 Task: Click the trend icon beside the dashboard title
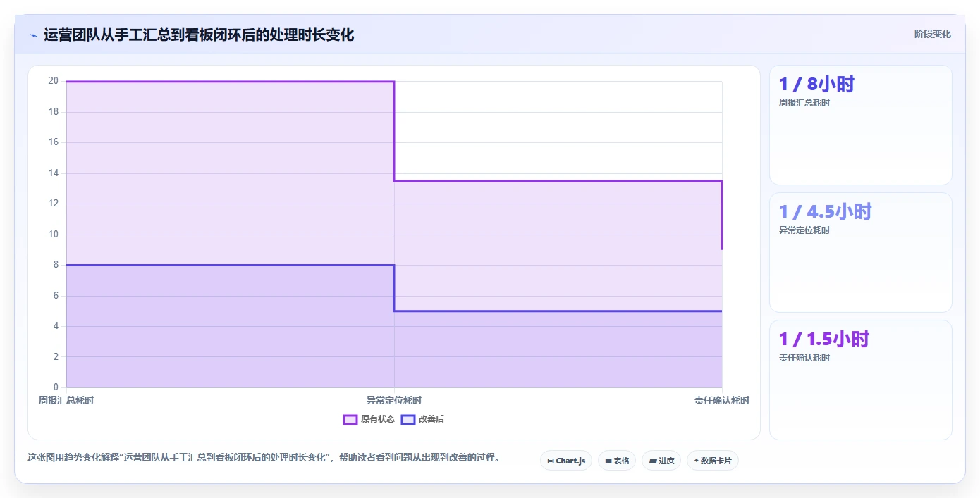pos(33,35)
